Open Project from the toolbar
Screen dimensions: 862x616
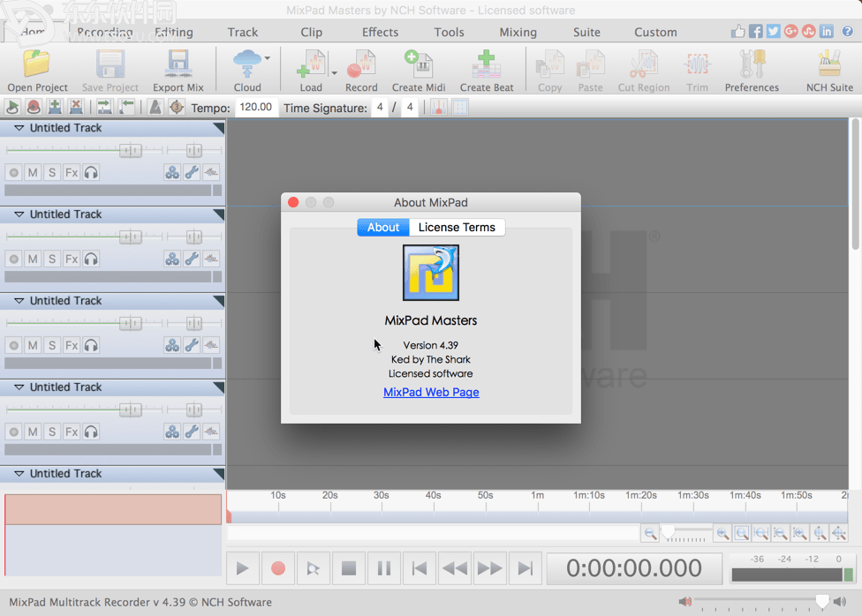click(37, 71)
